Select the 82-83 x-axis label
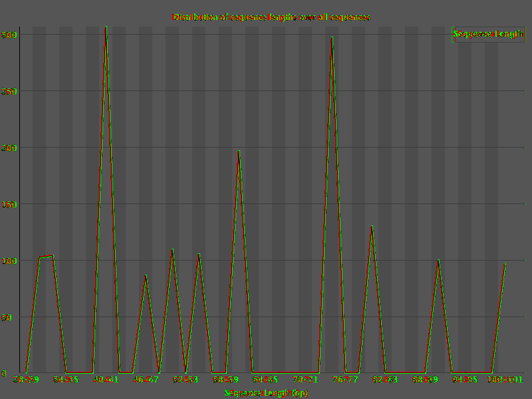 pos(385,379)
